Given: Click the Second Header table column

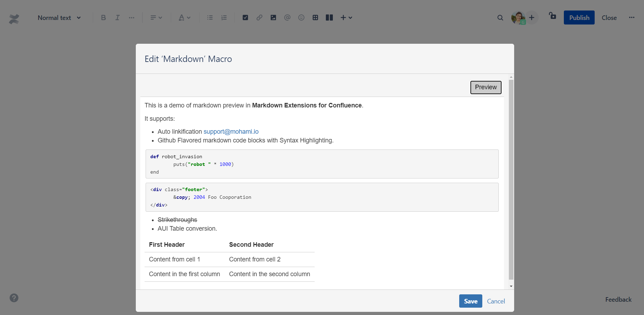Looking at the screenshot, I should (270, 245).
